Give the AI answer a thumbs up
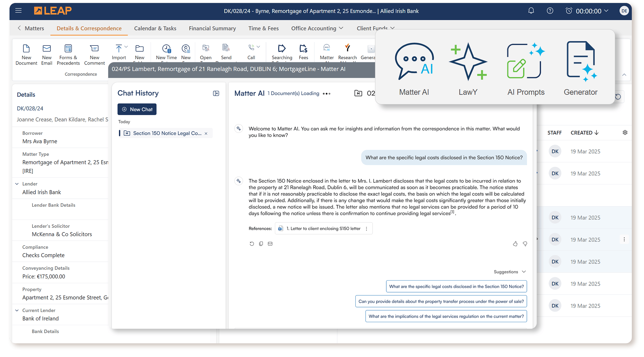Viewport: 644px width, 357px height. [x=515, y=244]
